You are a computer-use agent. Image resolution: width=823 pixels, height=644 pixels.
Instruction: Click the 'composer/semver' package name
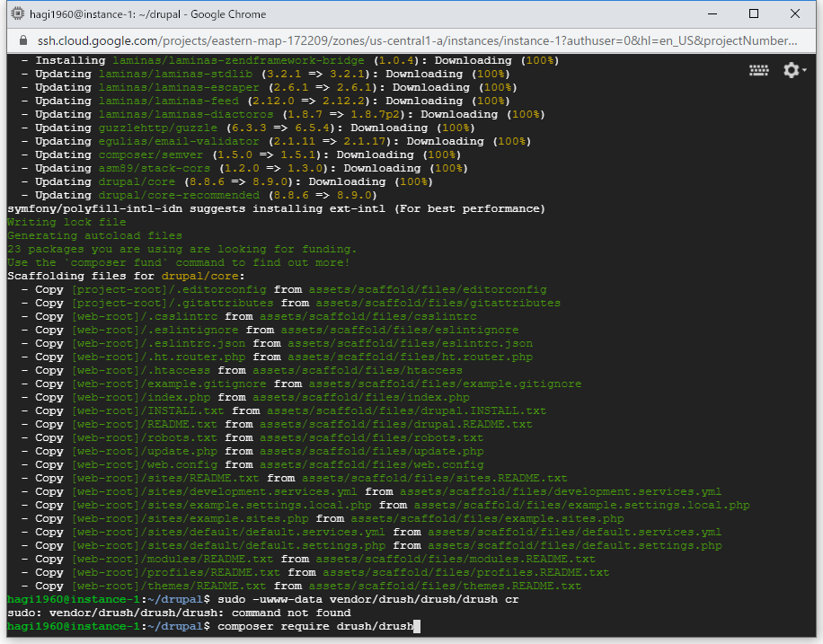(151, 154)
